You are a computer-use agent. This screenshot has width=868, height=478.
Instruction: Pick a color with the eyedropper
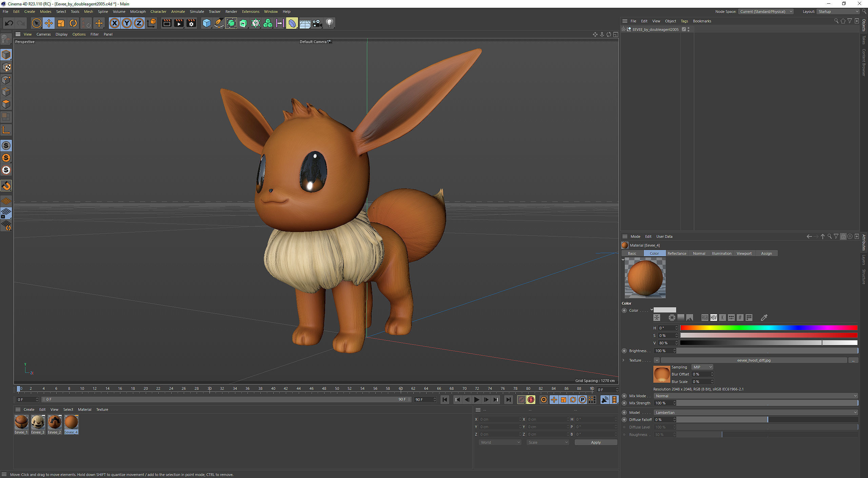point(764,318)
